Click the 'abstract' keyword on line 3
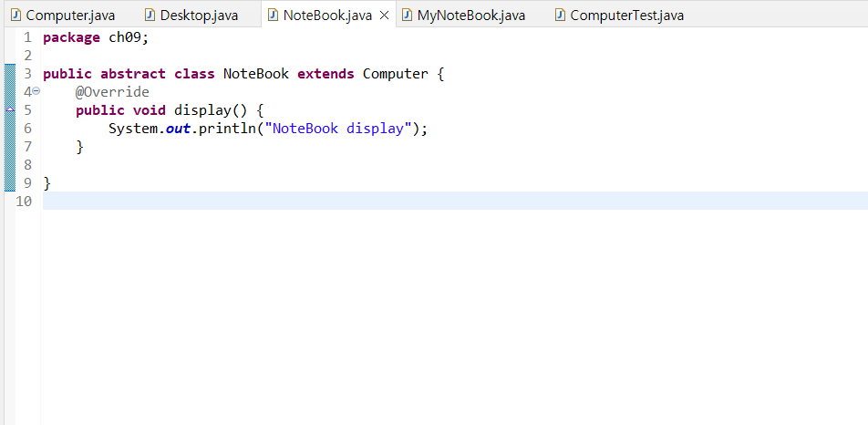This screenshot has height=425, width=868. 133,74
